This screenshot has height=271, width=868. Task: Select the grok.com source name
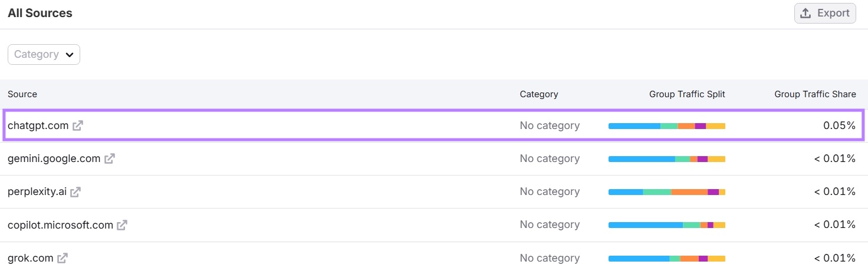(x=30, y=258)
